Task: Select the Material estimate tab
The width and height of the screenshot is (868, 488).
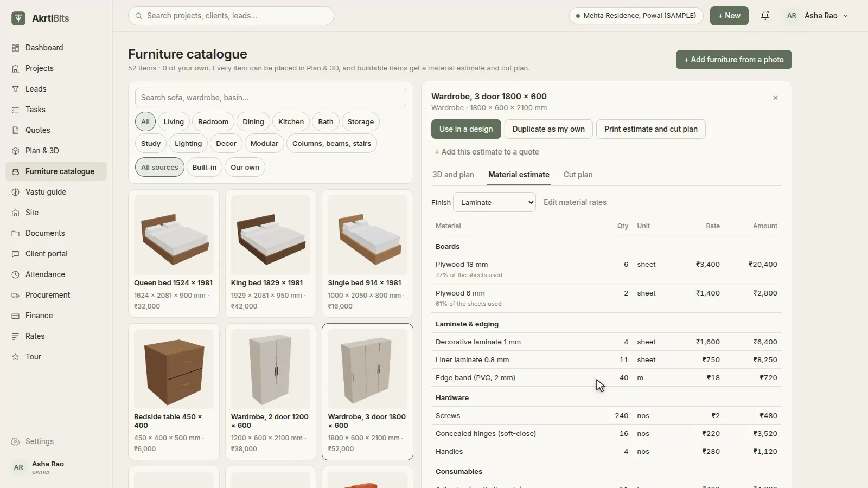Action: pos(519,175)
